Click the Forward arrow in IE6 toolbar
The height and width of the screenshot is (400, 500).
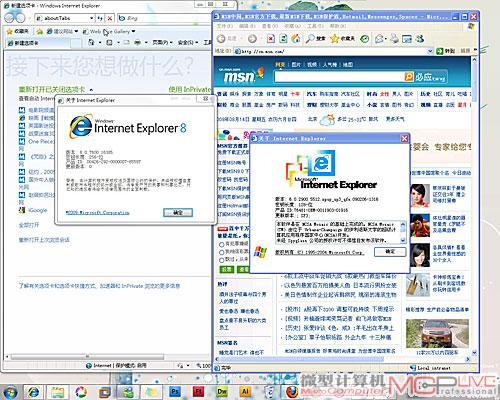tap(252, 39)
